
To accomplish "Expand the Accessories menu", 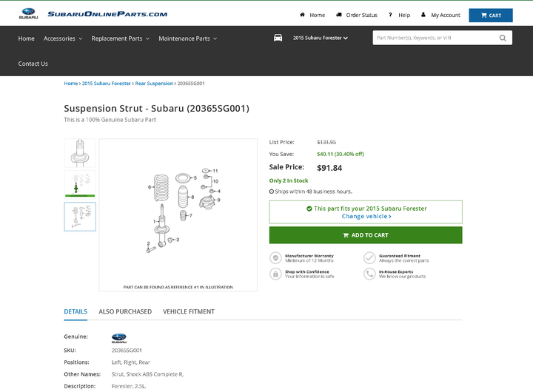I will pyautogui.click(x=63, y=38).
